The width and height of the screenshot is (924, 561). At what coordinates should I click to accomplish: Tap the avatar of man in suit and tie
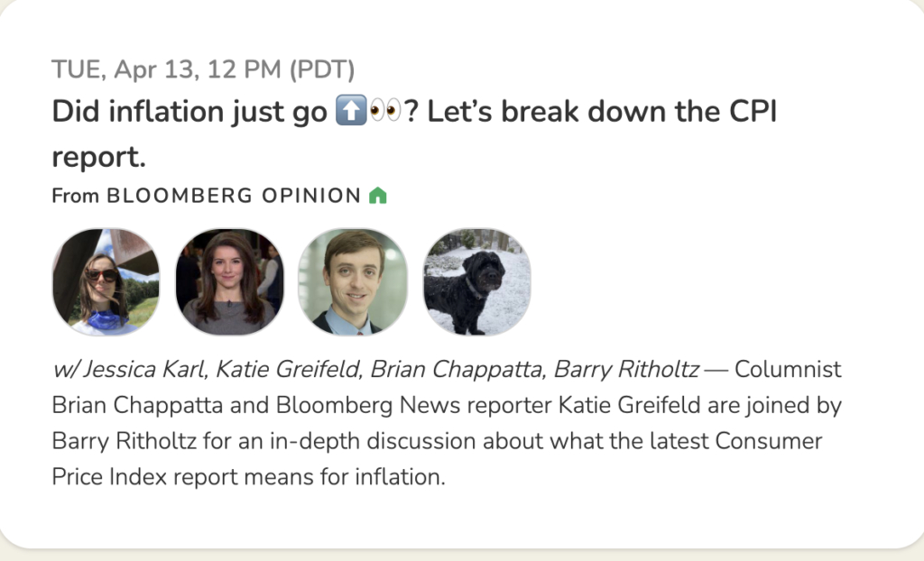pyautogui.click(x=353, y=281)
